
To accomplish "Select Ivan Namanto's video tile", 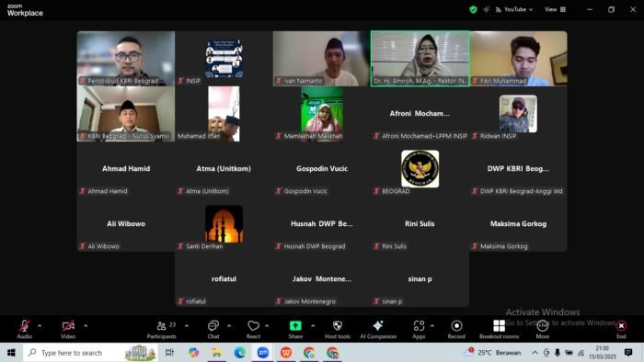I will [322, 59].
